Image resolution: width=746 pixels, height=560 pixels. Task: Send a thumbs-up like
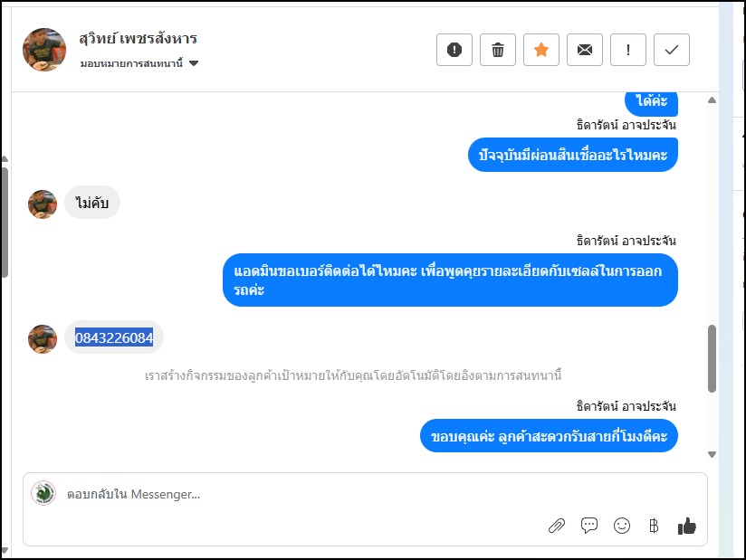point(686,526)
